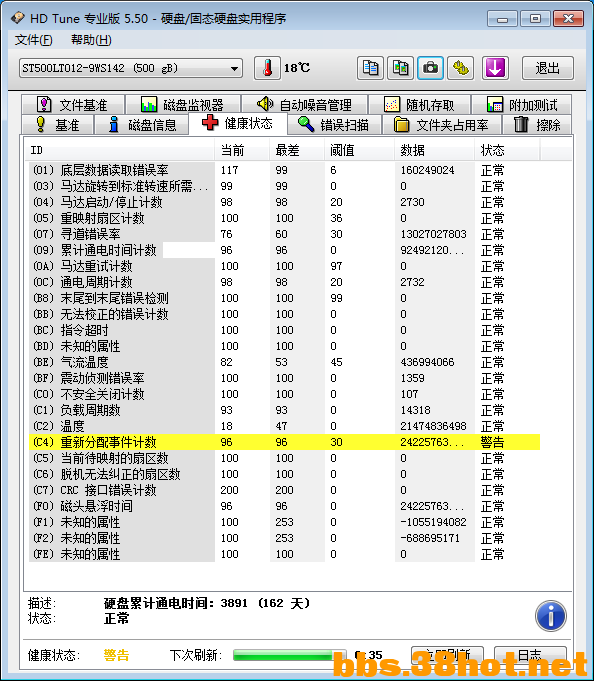
Task: Select the (04) 马达启动/停止计数 row
Action: pos(284,202)
